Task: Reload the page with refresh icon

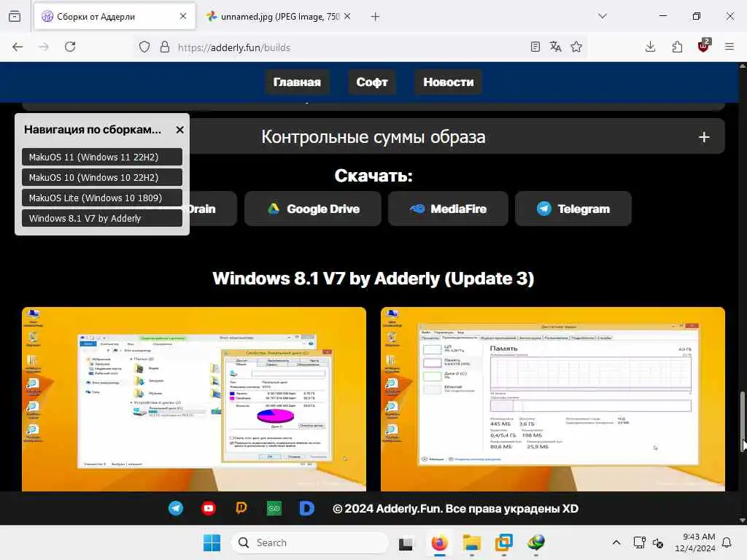Action: tap(70, 47)
